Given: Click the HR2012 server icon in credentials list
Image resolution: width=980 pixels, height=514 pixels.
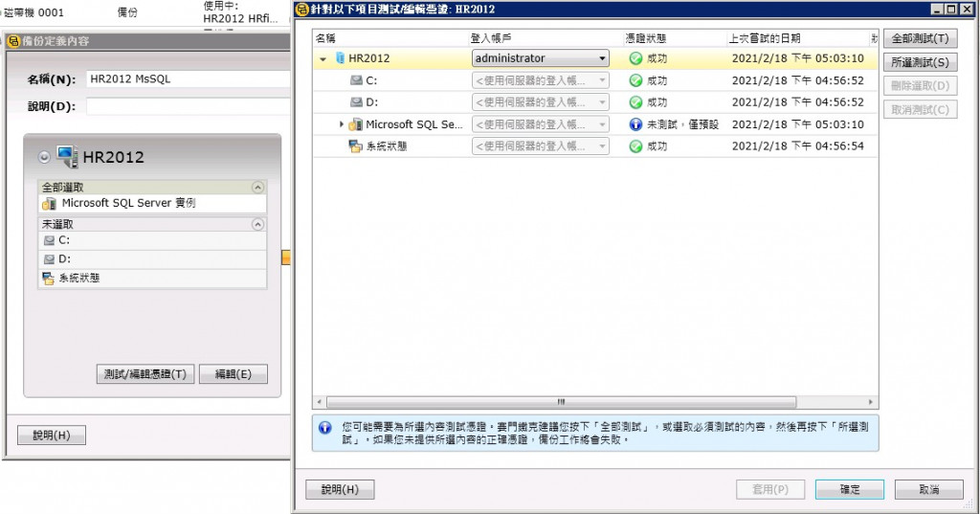Looking at the screenshot, I should [x=340, y=58].
